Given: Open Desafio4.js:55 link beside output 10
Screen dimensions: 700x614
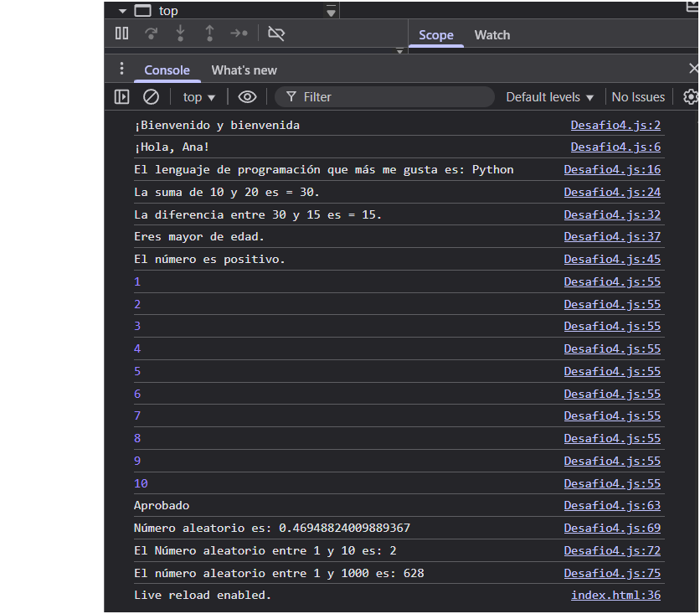Looking at the screenshot, I should 612,484.
